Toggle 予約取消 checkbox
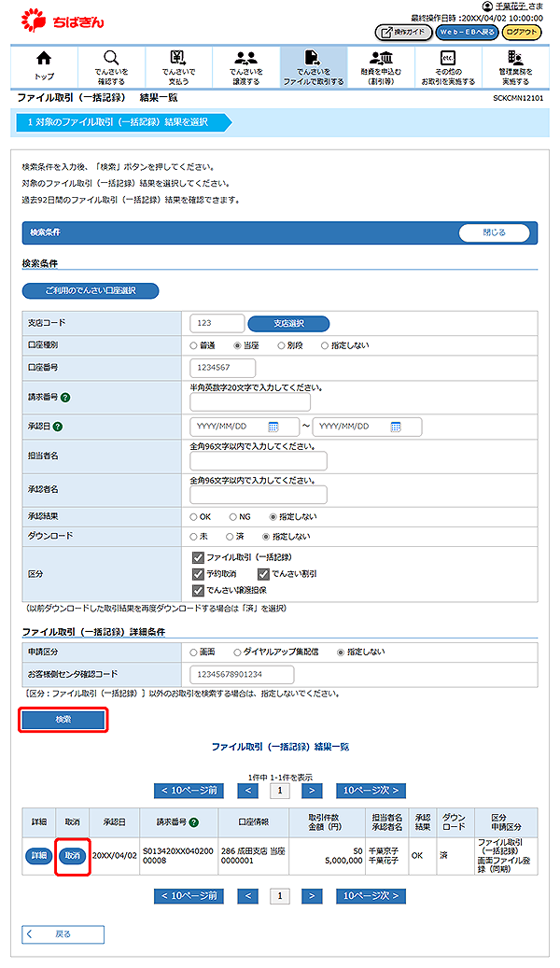This screenshot has height=968, width=560. 198,574
